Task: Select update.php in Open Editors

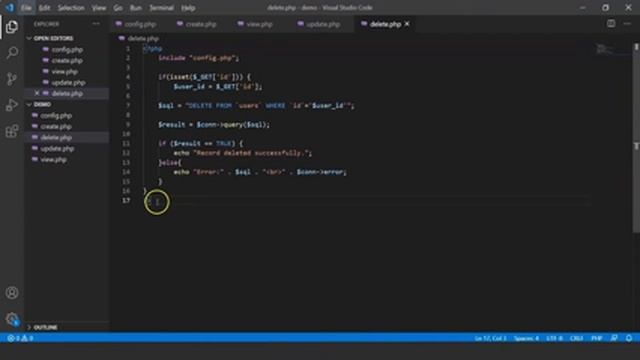Action: click(68, 82)
